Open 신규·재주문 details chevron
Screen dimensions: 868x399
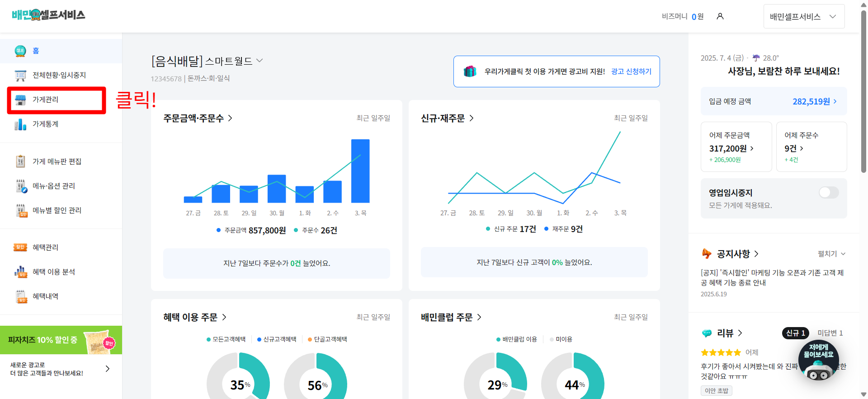(472, 118)
